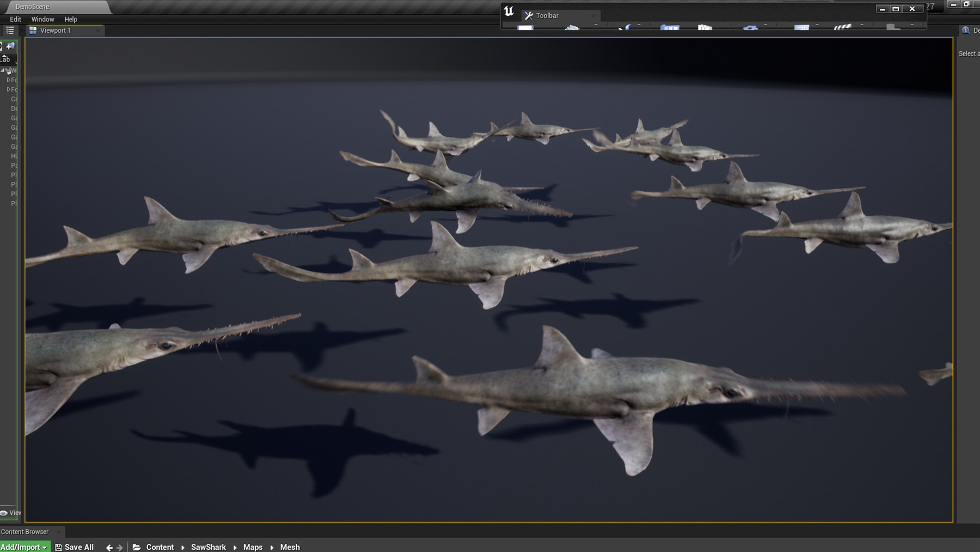The image size is (980, 552).
Task: Click the Save Current icon on the toolbar
Action: [x=524, y=27]
